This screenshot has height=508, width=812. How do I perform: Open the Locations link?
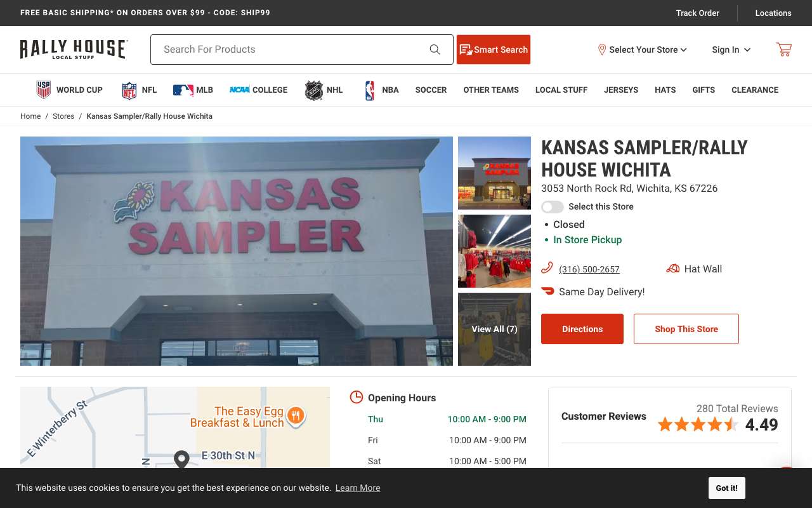point(773,13)
